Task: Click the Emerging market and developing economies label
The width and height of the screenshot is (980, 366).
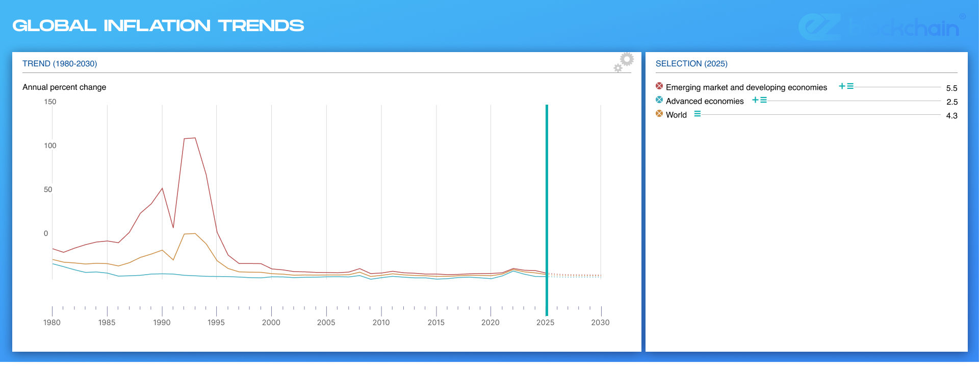Action: [x=746, y=87]
